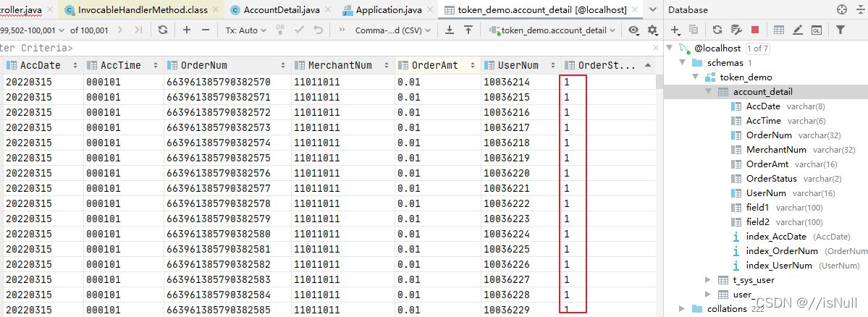
Task: Open grid settings gear icon
Action: (652, 30)
